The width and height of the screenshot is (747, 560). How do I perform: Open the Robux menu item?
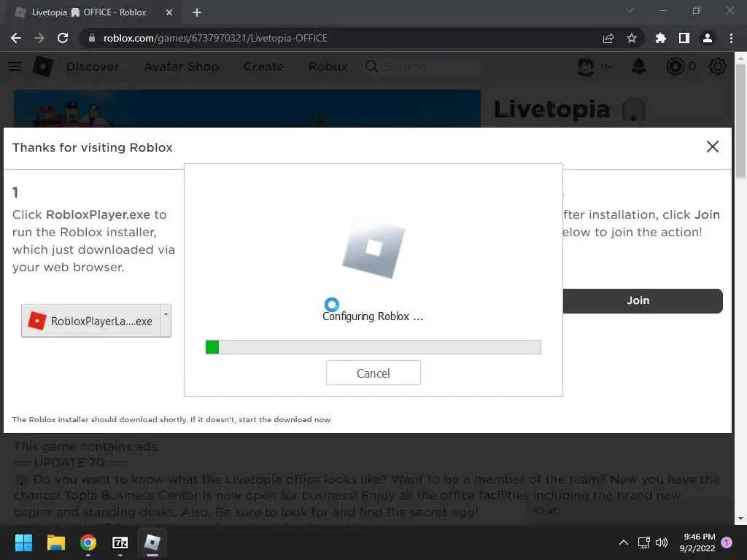tap(328, 66)
